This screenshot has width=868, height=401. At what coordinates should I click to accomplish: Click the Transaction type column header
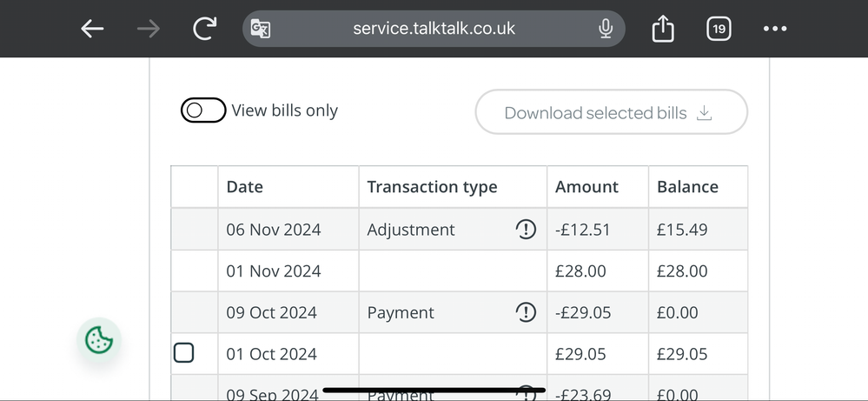point(432,187)
